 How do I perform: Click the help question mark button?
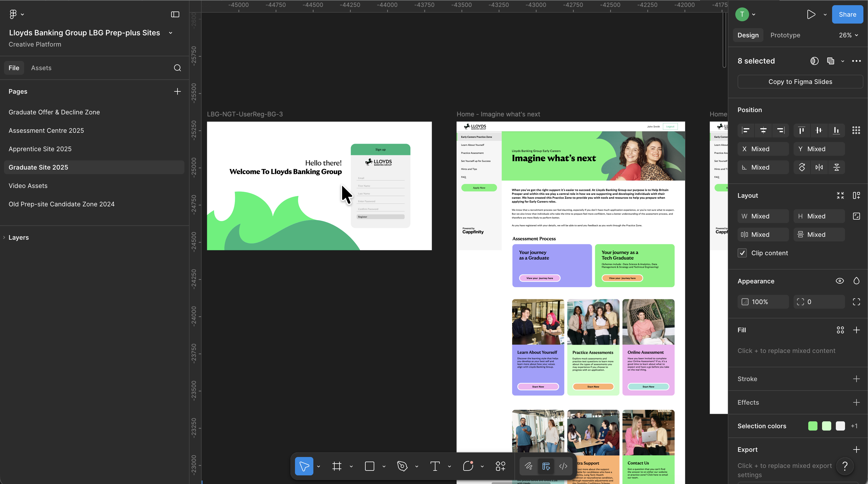(x=845, y=466)
